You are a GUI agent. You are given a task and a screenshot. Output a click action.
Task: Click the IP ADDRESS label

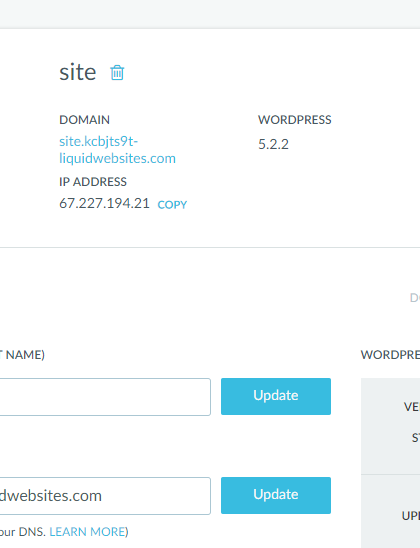click(x=93, y=182)
